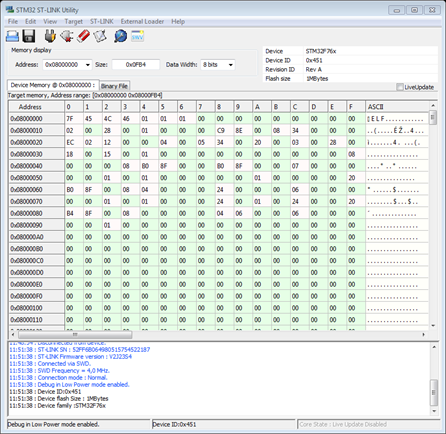This screenshot has height=434, width=446.
Task: Click the B4 byte cell in row 0x08000080
Action: 74,213
